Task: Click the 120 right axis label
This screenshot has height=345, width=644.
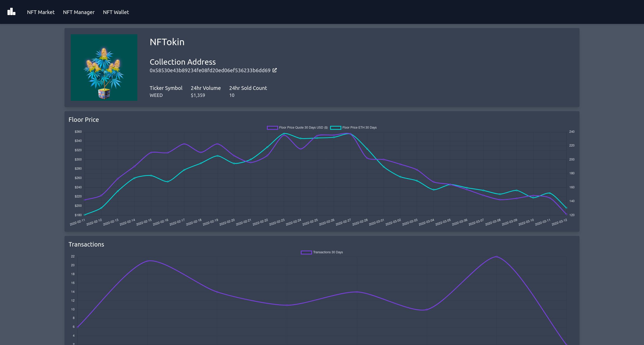Action: pos(572,215)
